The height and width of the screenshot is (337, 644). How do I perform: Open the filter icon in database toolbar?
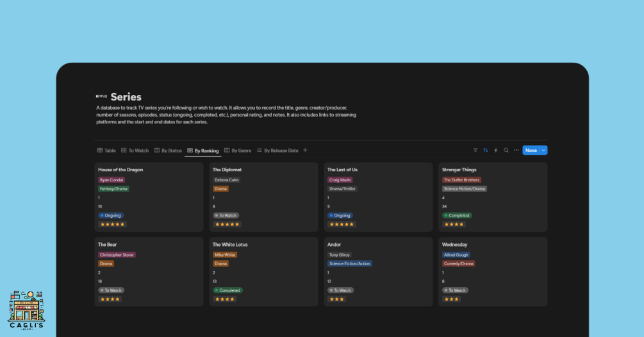475,150
